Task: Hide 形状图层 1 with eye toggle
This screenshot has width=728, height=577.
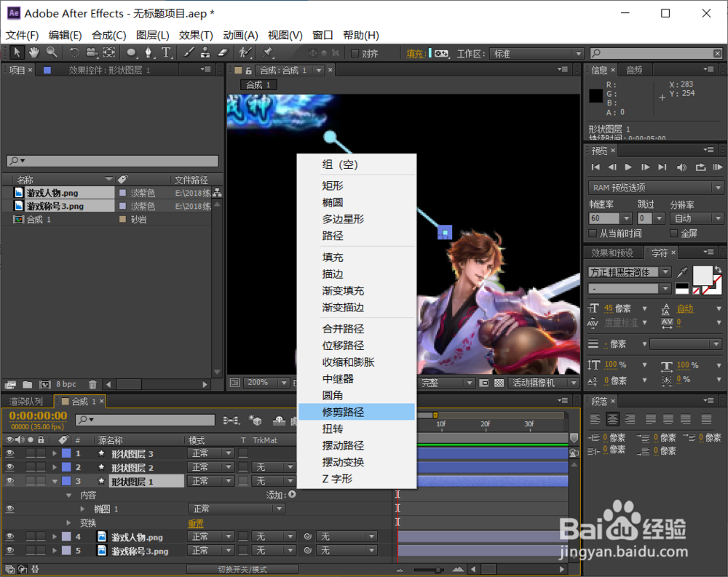Action: pos(9,481)
